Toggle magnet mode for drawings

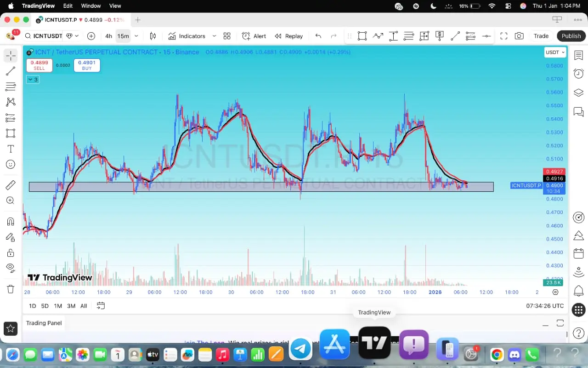coord(11,222)
